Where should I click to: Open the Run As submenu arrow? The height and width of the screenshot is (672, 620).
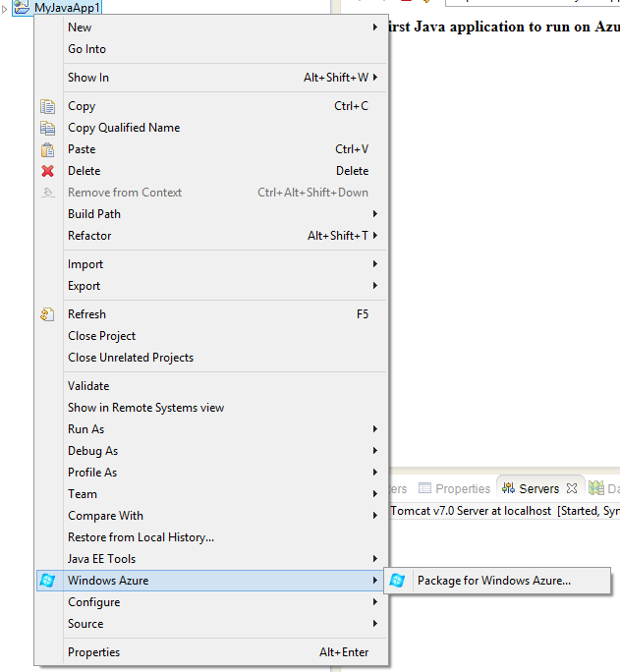coord(375,429)
